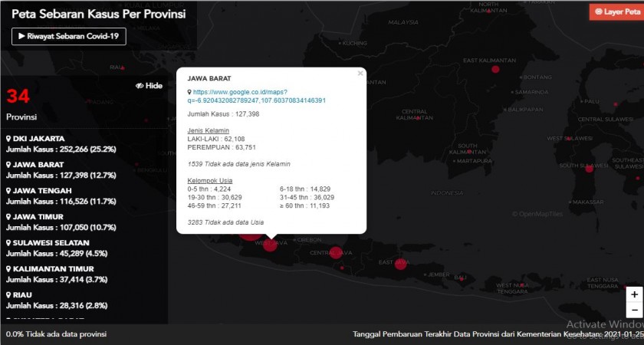Screen dimensions: 644x345
Task: Click the South Kalimantan red case marker
Action: coord(469,152)
